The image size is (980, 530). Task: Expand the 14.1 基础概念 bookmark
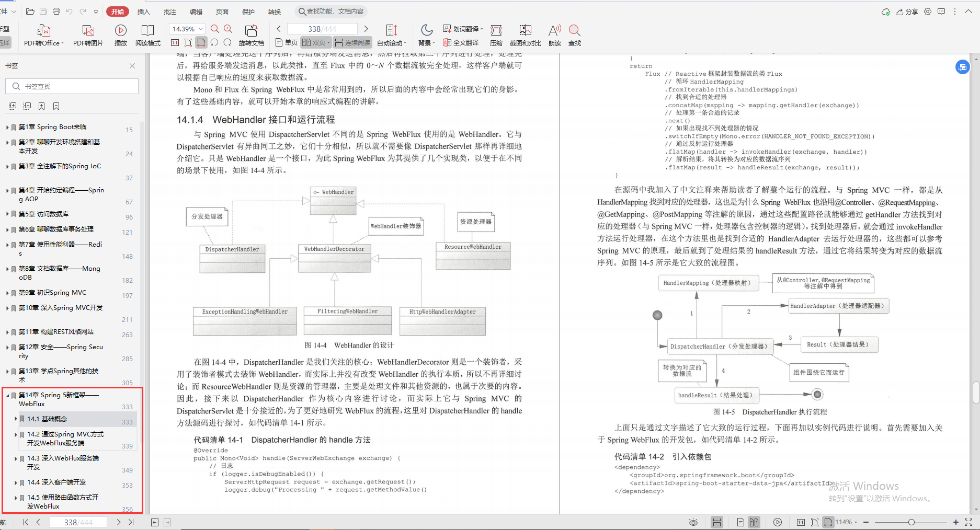click(16, 419)
